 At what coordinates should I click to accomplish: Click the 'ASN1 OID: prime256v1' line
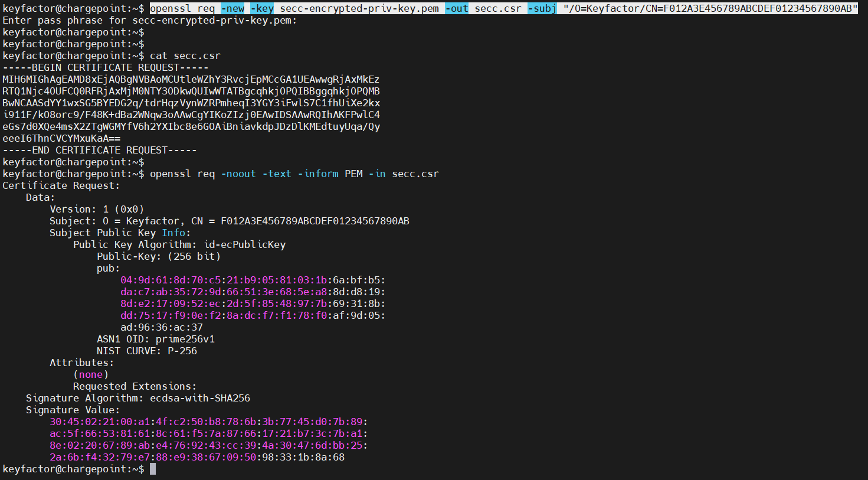click(x=156, y=339)
